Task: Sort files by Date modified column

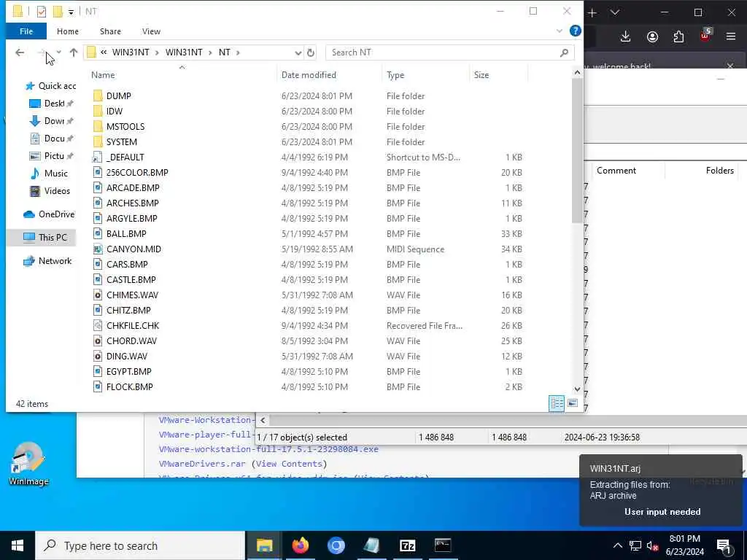Action: point(309,75)
